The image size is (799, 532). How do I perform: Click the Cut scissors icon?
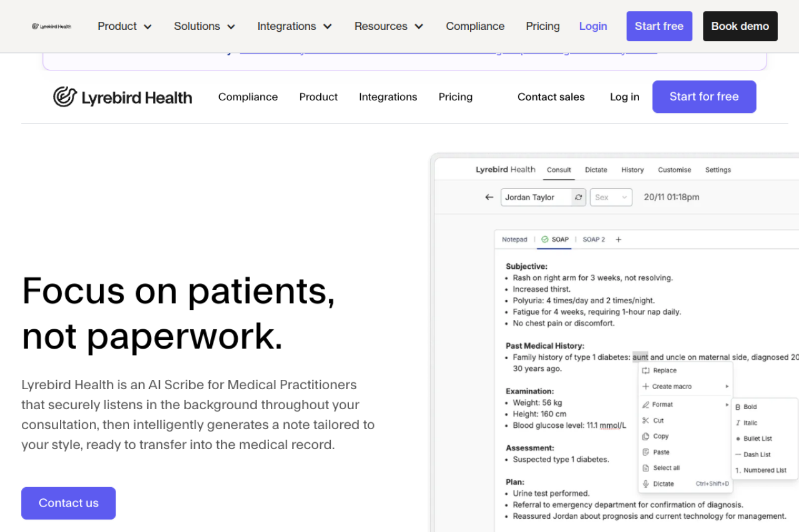[x=646, y=420]
